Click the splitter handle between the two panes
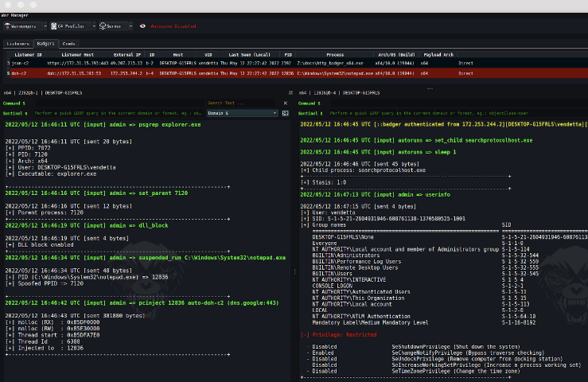588x382 pixels. point(294,271)
